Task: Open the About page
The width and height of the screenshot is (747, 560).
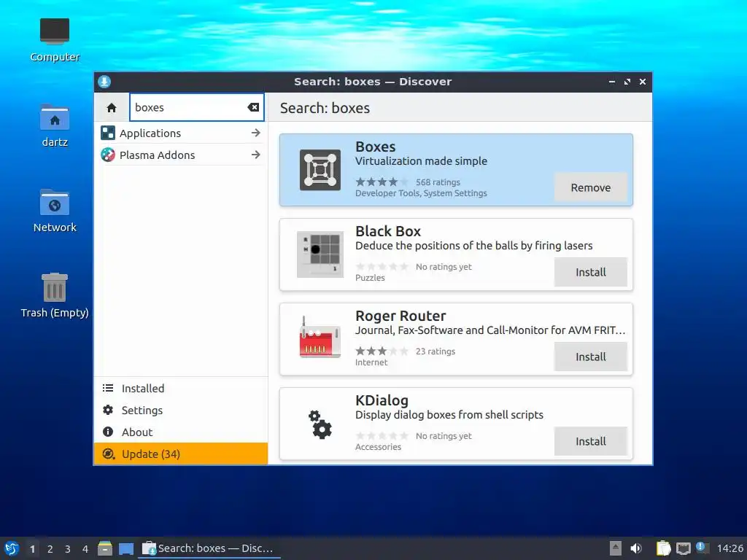Action: pyautogui.click(x=181, y=432)
